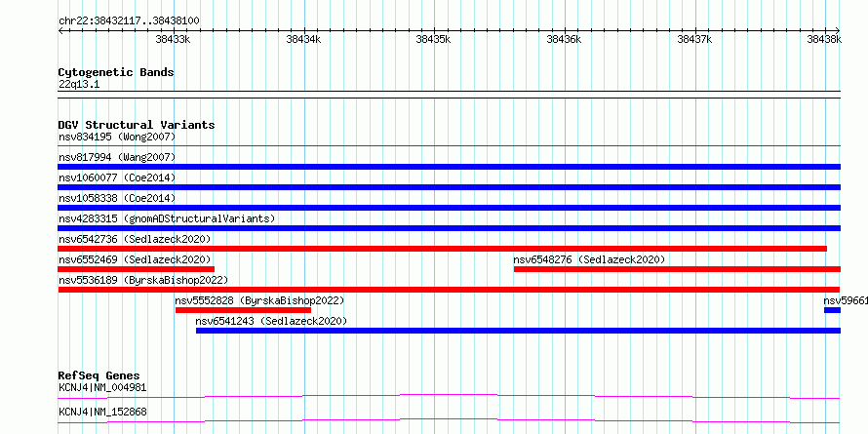Screen dimensions: 868x434
Task: Click the blue nsv817994 variant bar
Action: coord(449,167)
